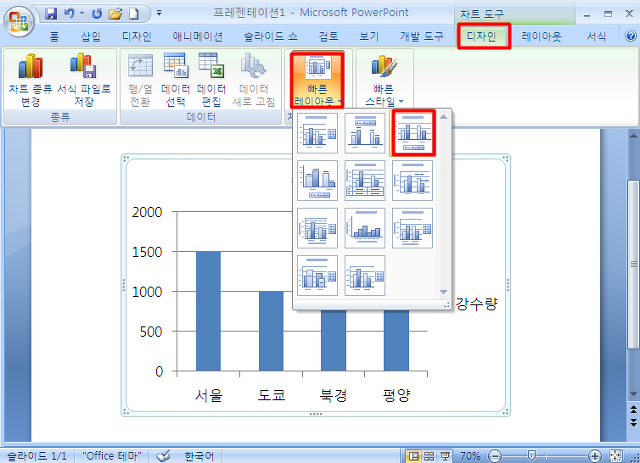Click the gallery resize grip handle
This screenshot has height=463, width=640.
click(x=447, y=305)
